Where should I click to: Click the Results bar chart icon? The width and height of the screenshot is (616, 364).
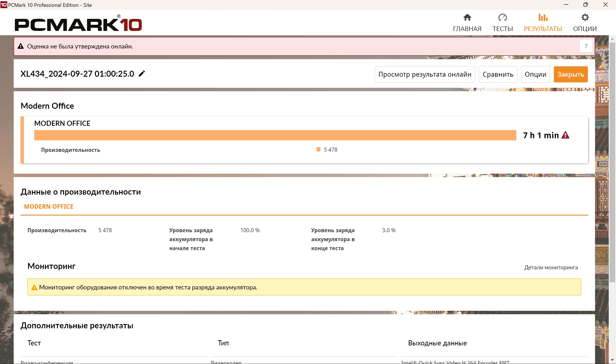click(x=543, y=18)
